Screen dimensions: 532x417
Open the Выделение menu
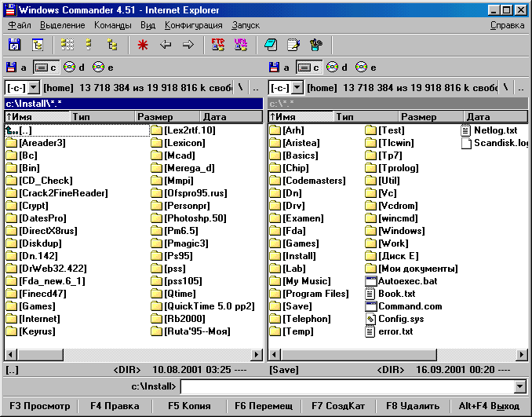point(63,25)
